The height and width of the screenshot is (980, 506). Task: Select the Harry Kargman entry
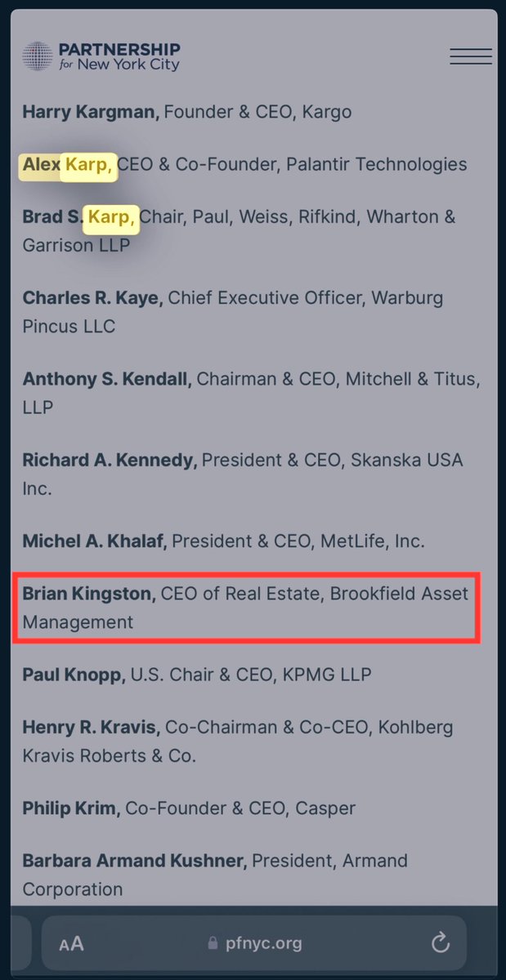point(91,111)
